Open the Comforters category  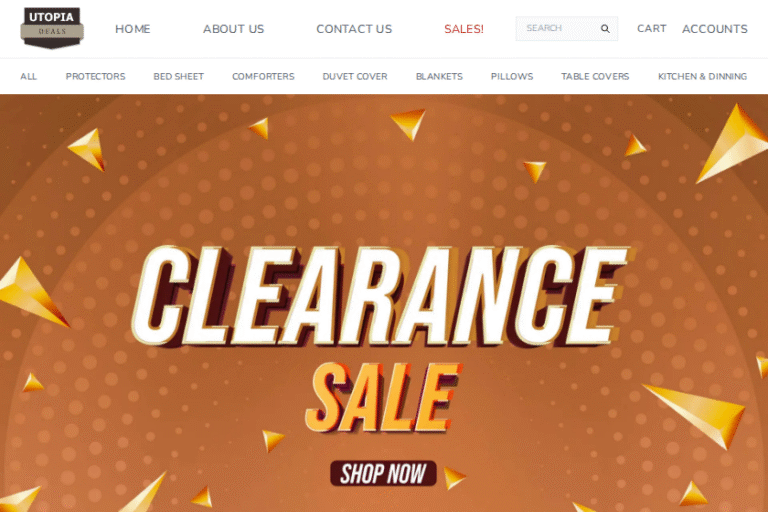tap(263, 76)
